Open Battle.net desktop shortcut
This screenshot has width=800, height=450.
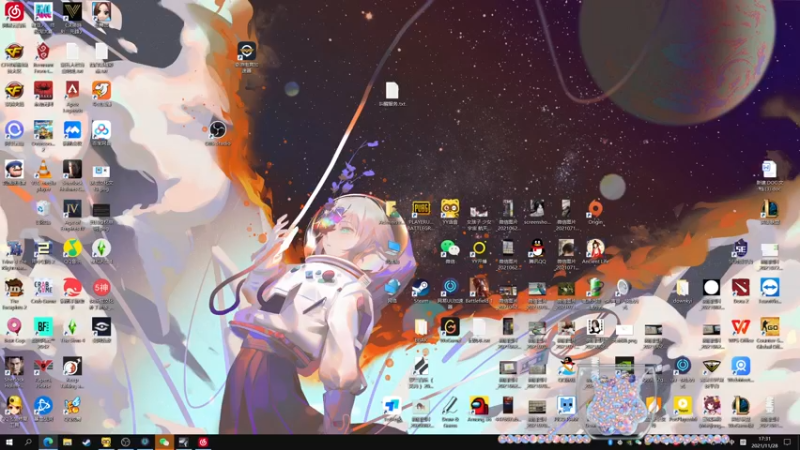click(43, 407)
